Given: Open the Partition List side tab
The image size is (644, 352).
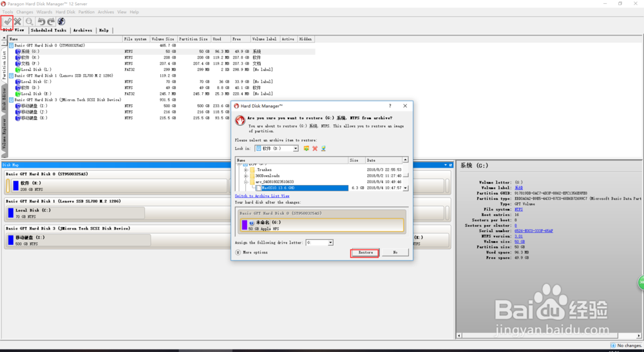Looking at the screenshot, I should click(x=4, y=64).
